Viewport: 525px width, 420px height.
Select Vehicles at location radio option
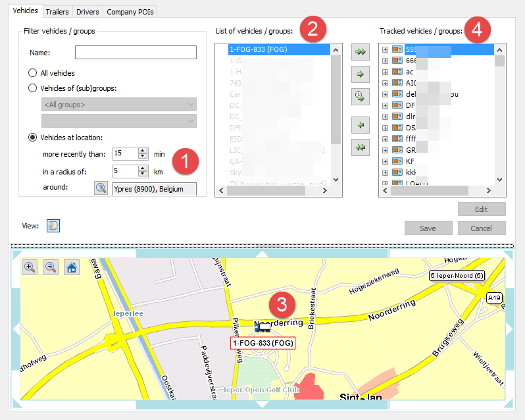32,138
